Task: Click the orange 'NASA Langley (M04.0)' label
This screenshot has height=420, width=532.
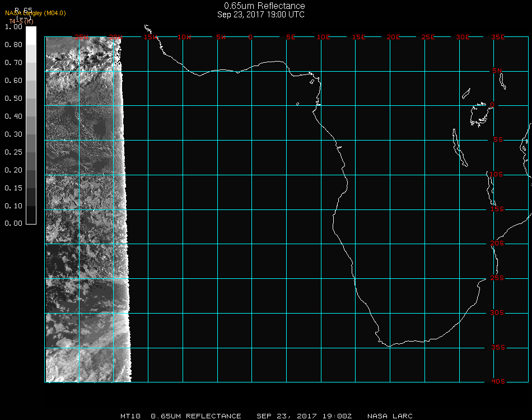Action: [35, 13]
